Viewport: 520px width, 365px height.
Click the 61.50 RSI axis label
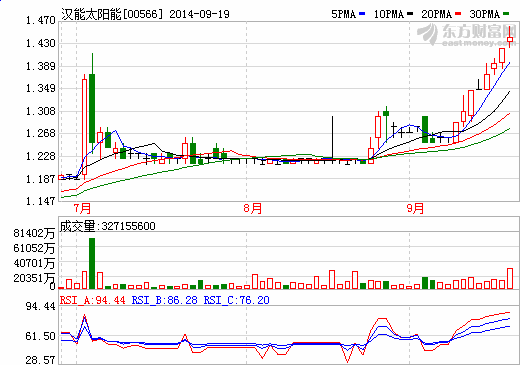[41, 336]
